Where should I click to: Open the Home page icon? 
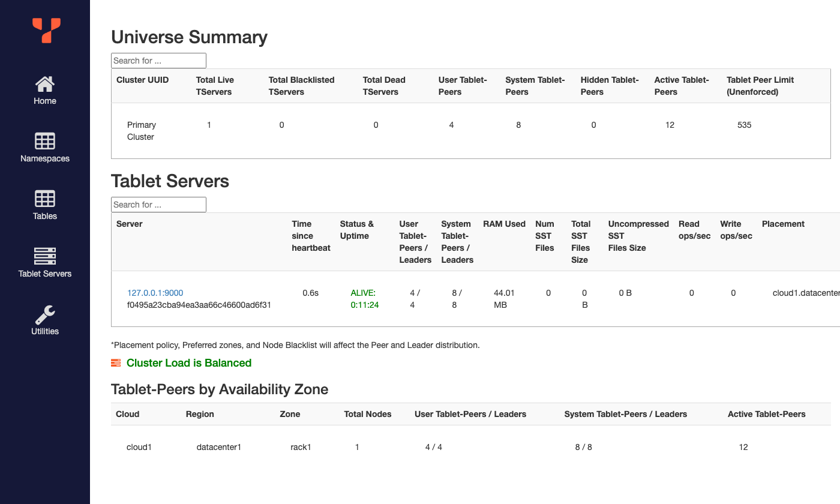pyautogui.click(x=45, y=83)
